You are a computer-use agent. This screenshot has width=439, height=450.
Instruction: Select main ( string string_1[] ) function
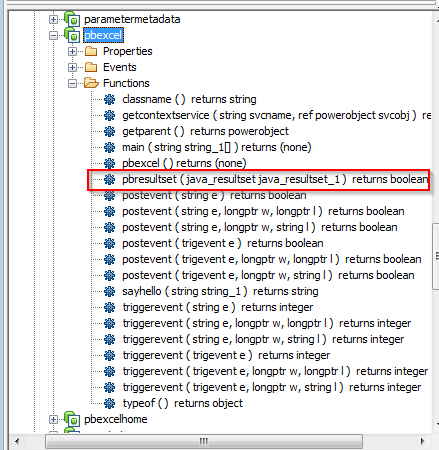pos(217,147)
